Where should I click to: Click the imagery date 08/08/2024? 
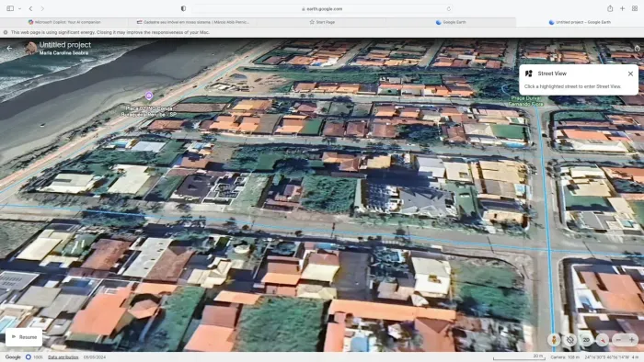coord(95,357)
